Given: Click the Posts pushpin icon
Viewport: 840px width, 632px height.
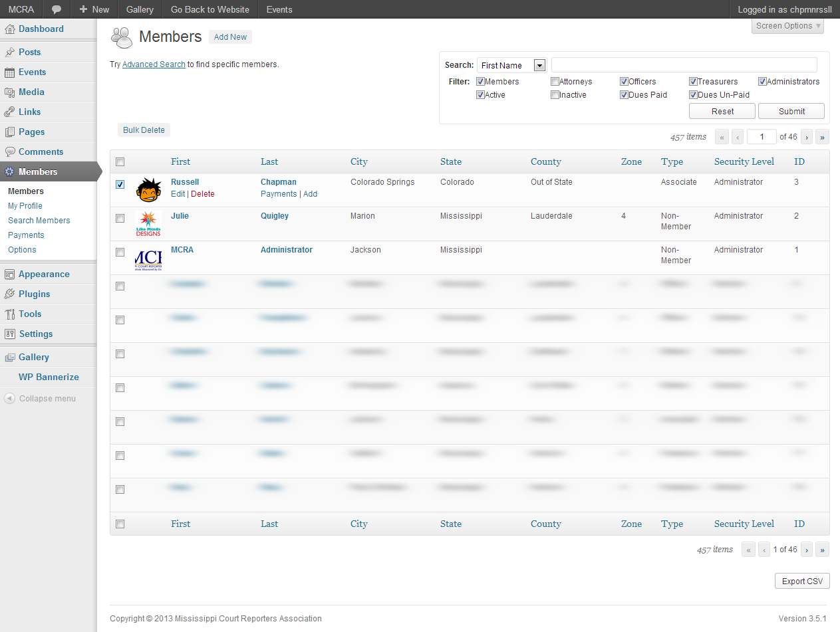Looking at the screenshot, I should [9, 53].
